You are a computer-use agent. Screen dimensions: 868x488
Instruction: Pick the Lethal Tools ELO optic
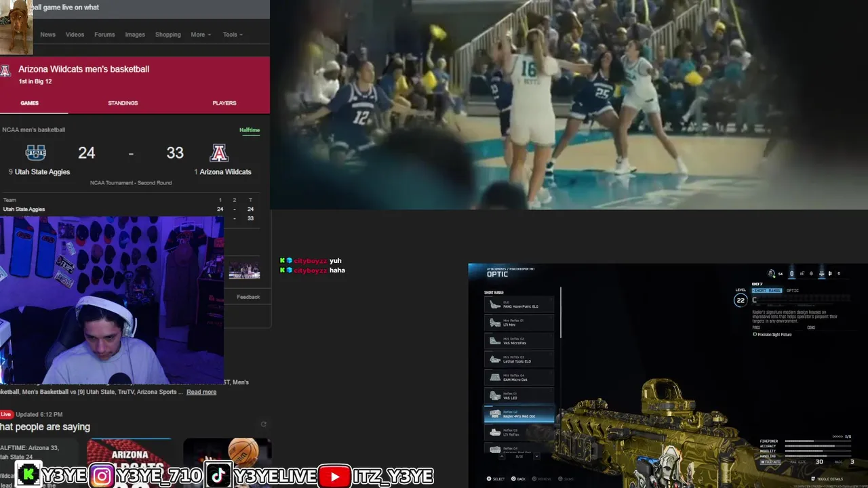519,359
